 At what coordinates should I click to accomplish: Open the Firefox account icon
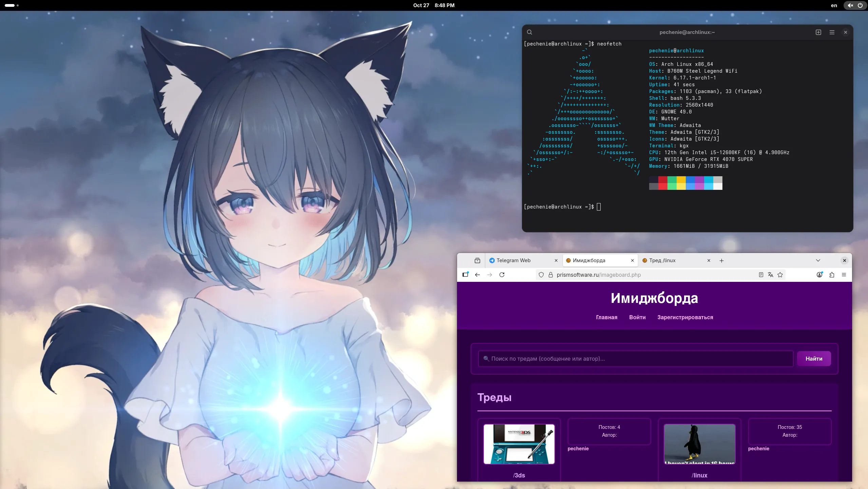pyautogui.click(x=819, y=275)
